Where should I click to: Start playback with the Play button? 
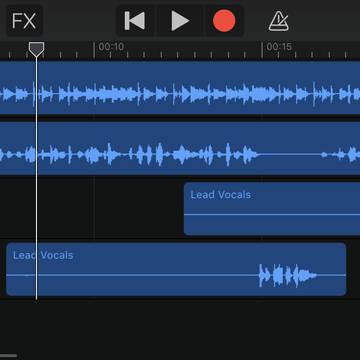(180, 21)
